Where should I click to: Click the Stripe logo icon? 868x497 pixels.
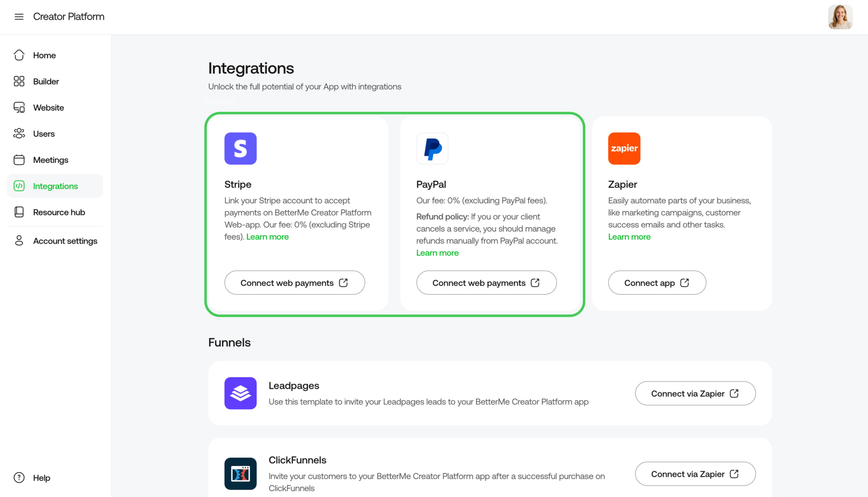coord(240,149)
